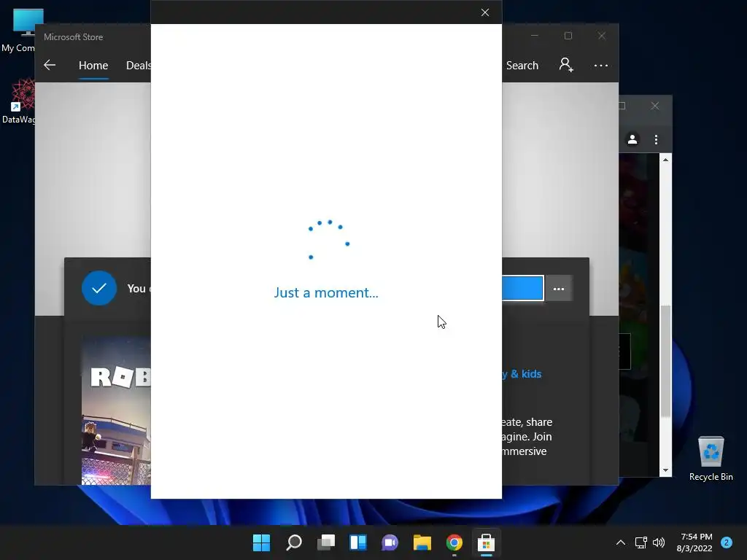Screen dimensions: 747x560
Task: Open Task View from the taskbar
Action: 326,542
